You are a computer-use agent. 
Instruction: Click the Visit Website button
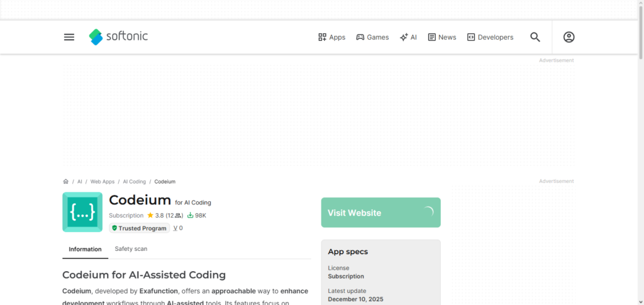pyautogui.click(x=380, y=213)
